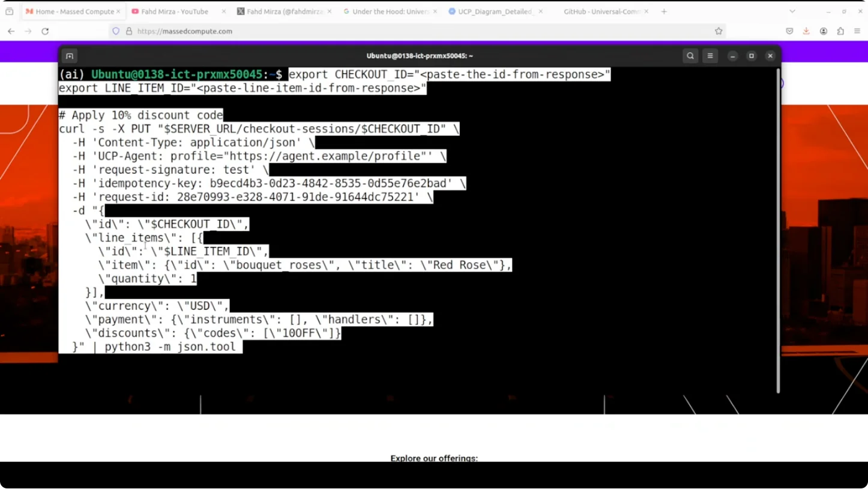Click the Save to Pocket icon
The width and height of the screenshot is (868, 489).
point(789,31)
